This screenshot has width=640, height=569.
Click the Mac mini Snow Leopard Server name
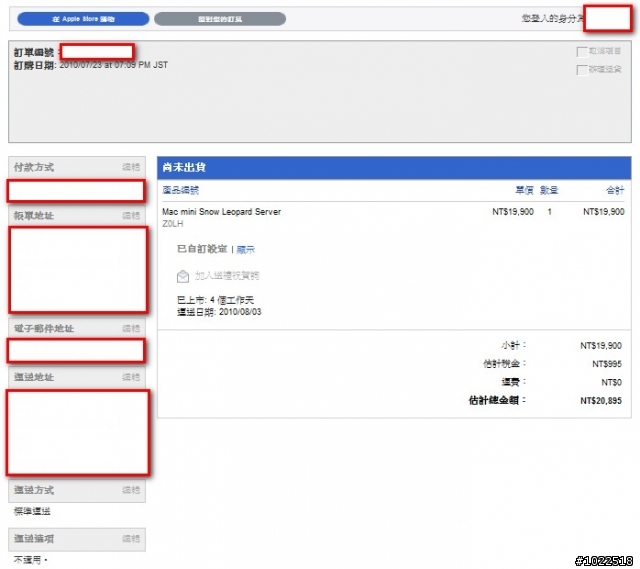222,212
